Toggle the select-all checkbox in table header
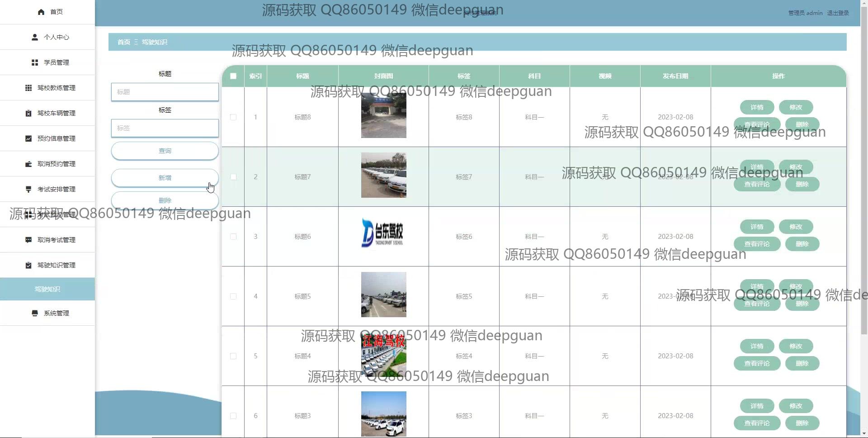 [x=233, y=76]
